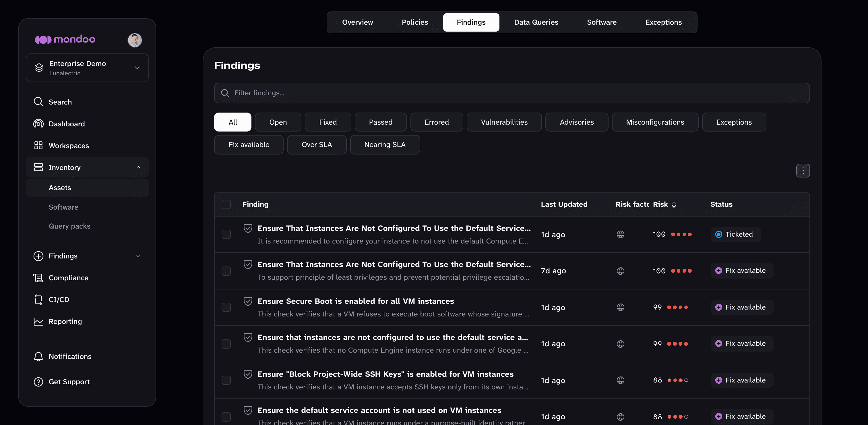Click the Dashboard radar icon
Viewport: 868px width, 425px height.
point(38,124)
